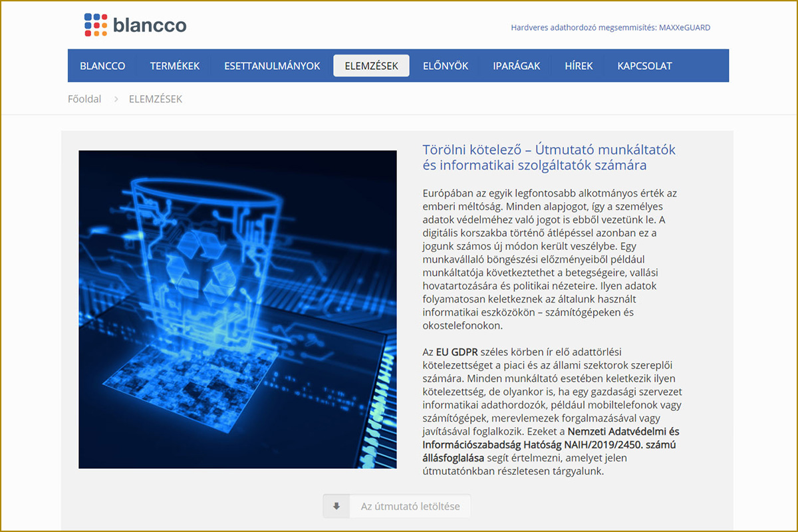798x532 pixels.
Task: Open the article title 'Törölni kötelező'
Action: tap(549, 157)
